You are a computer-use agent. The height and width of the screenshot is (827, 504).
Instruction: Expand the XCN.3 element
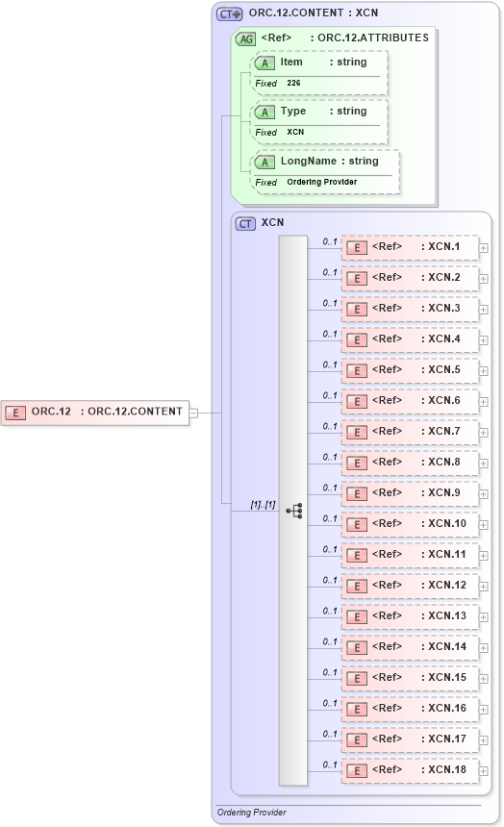point(484,310)
